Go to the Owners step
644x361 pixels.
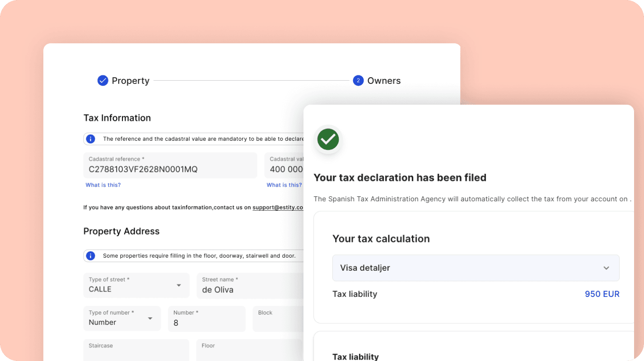coord(383,81)
